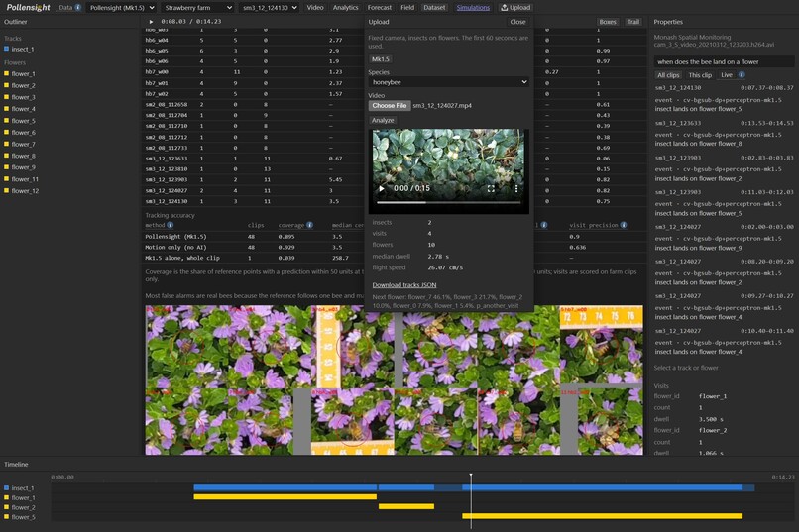Click the flower_1 yellow bar in timeline
Viewport: 799px width, 532px height.
pos(285,497)
